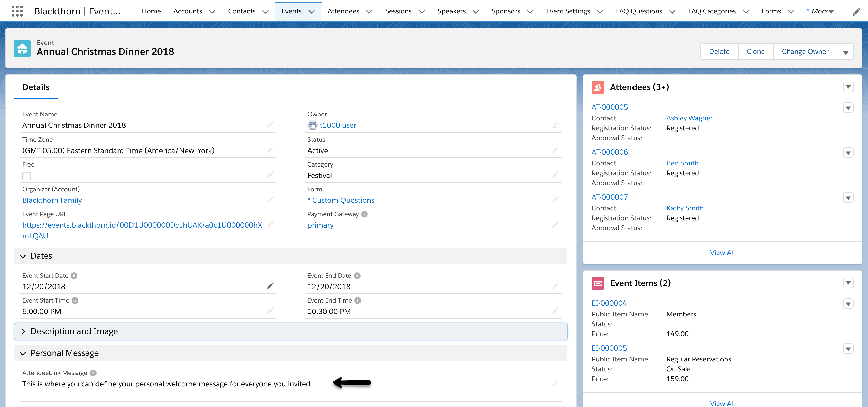Click the Event Items related list icon
Screen dimensions: 868x407
click(x=597, y=283)
